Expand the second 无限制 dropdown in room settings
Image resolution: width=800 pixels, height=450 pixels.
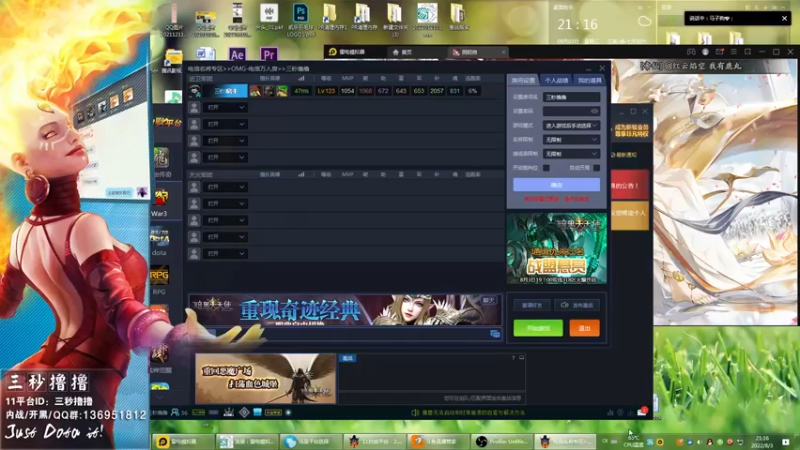(x=571, y=154)
